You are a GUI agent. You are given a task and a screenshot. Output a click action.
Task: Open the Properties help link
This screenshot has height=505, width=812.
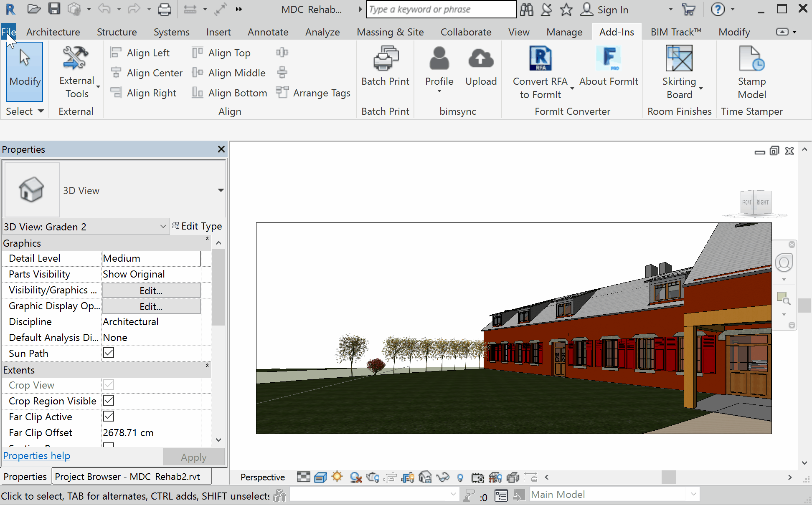point(37,456)
